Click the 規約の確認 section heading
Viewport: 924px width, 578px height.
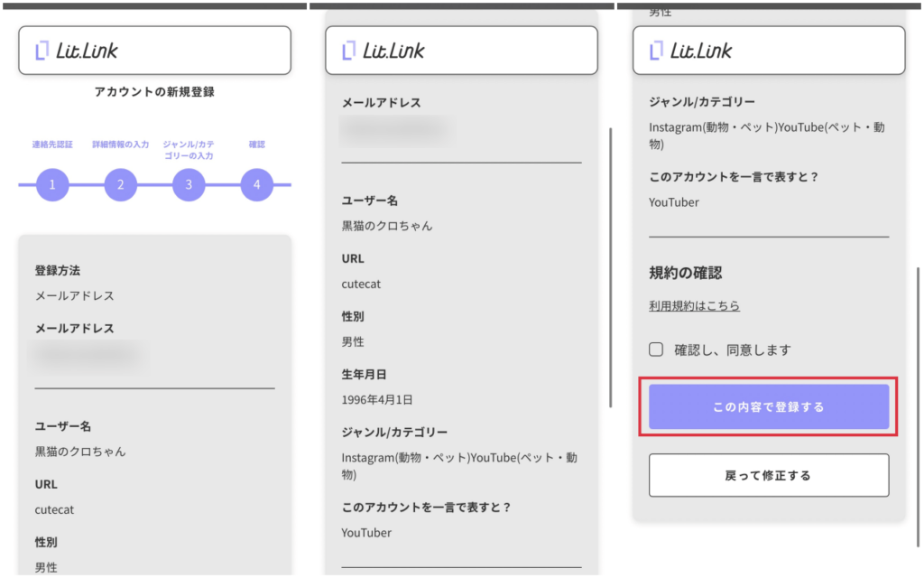(x=686, y=273)
